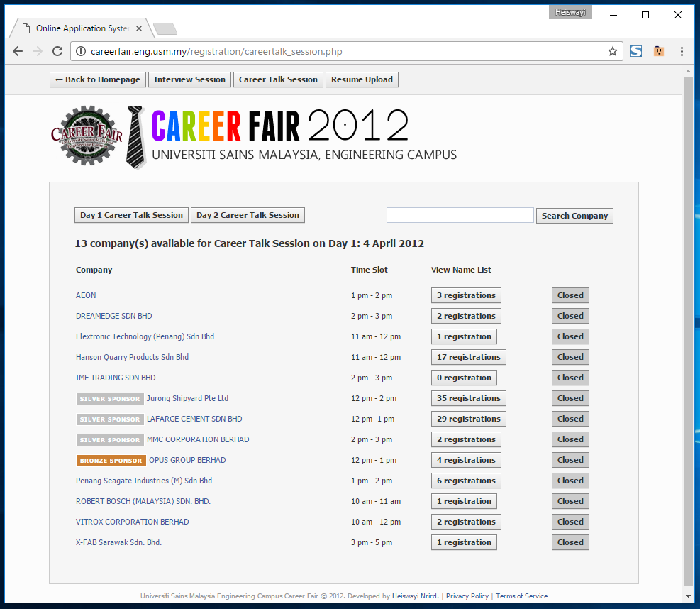Click the Closed button for X-FAB Sarawak

(x=570, y=542)
